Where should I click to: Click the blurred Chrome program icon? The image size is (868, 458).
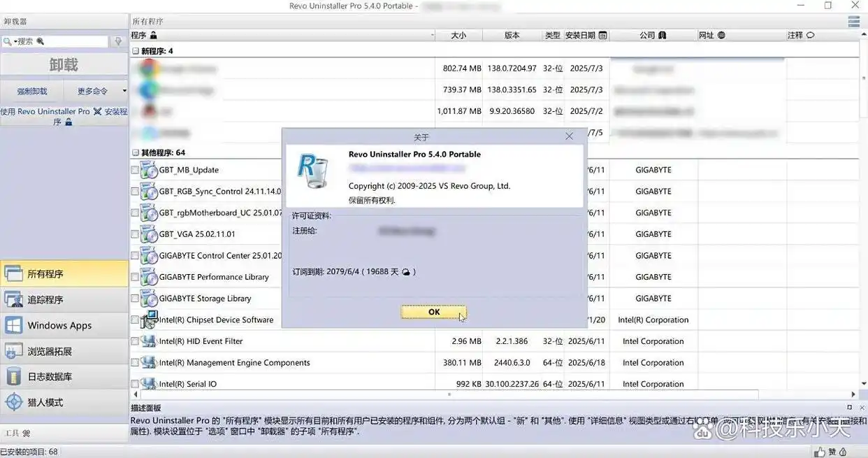click(x=149, y=69)
